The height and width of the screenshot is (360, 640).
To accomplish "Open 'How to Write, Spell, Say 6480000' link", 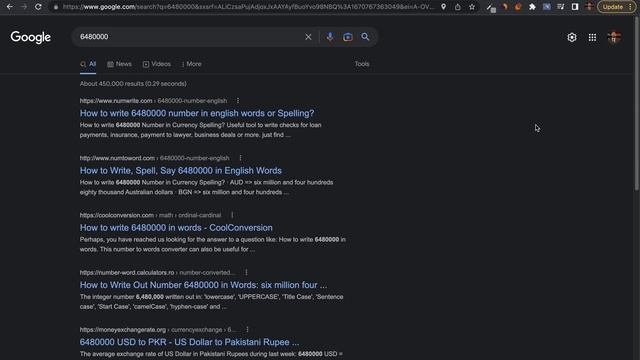I will (181, 170).
